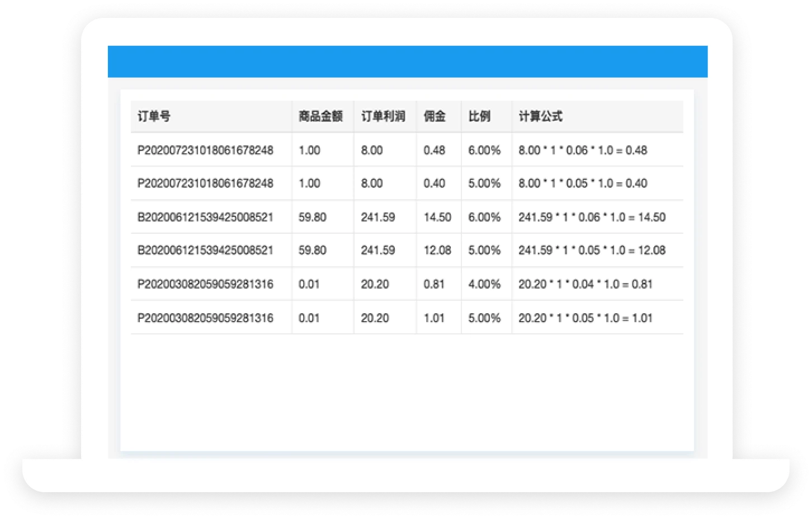Select the 0.40 commission cell
812x519 pixels.
tap(434, 183)
